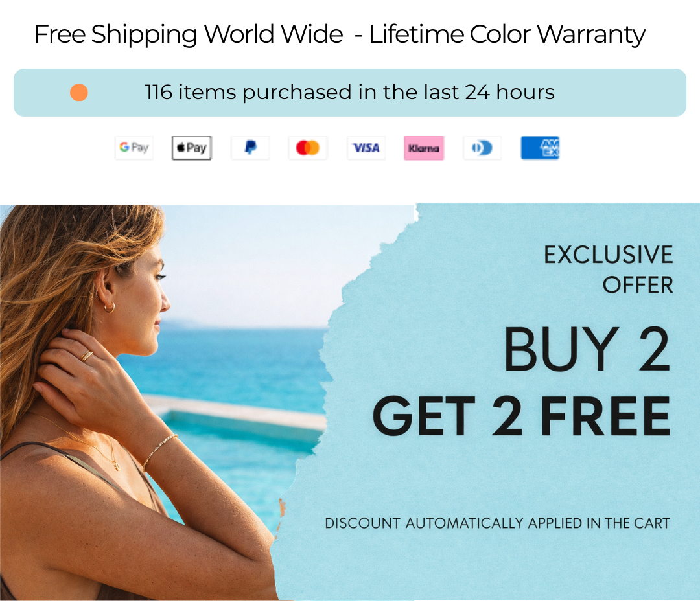Select the Visa card icon
Viewport: 700px width, 605px height.
point(366,148)
